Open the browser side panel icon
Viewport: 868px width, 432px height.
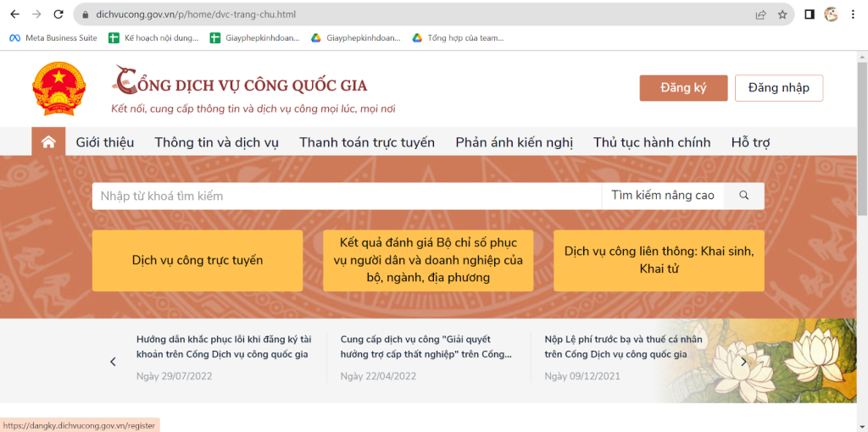(x=810, y=14)
